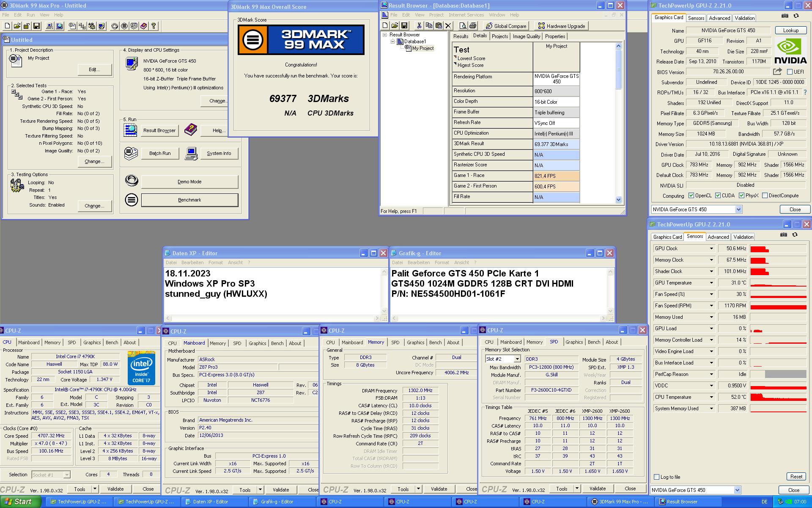
Task: Click the Lookup button in GPU-Z
Action: coord(790,30)
